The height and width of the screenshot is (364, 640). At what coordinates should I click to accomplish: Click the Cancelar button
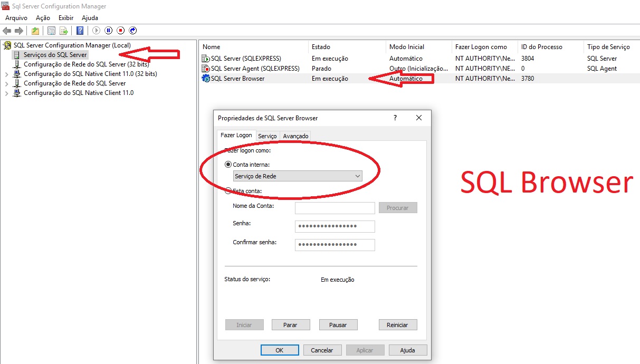tap(322, 350)
